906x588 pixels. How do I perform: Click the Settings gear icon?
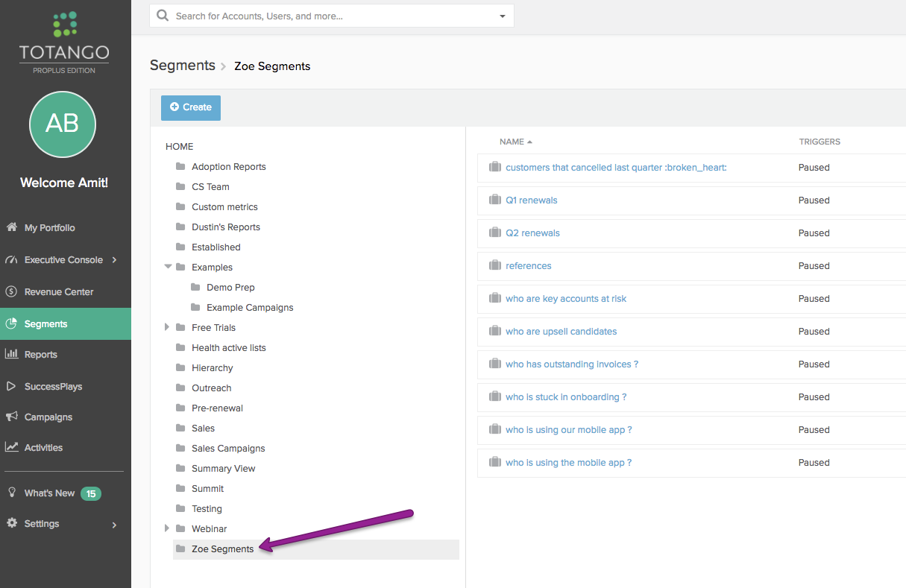(11, 523)
